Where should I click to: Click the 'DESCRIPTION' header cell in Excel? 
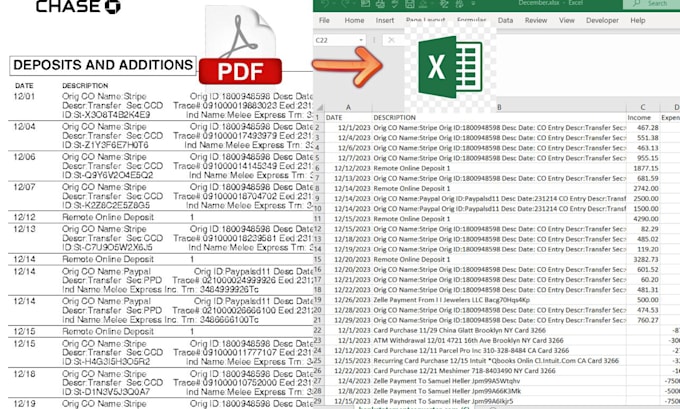tap(499, 118)
